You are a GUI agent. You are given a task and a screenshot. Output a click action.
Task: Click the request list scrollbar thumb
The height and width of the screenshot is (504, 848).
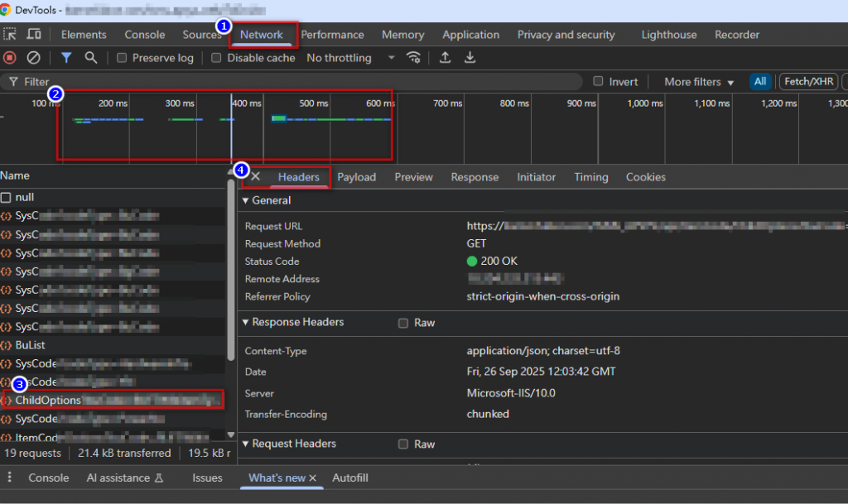pos(231,269)
